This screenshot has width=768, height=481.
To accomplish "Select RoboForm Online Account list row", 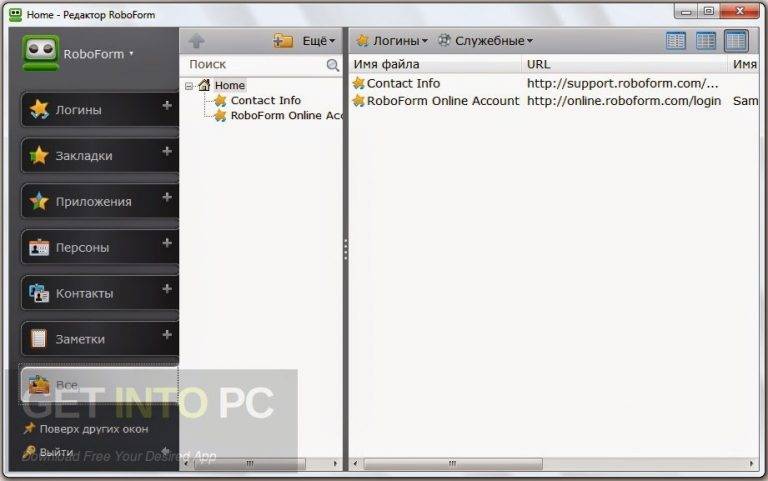I will 554,101.
